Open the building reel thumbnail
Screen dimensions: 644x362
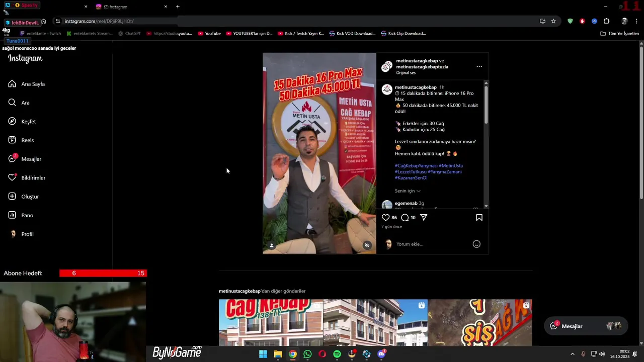pos(375,323)
